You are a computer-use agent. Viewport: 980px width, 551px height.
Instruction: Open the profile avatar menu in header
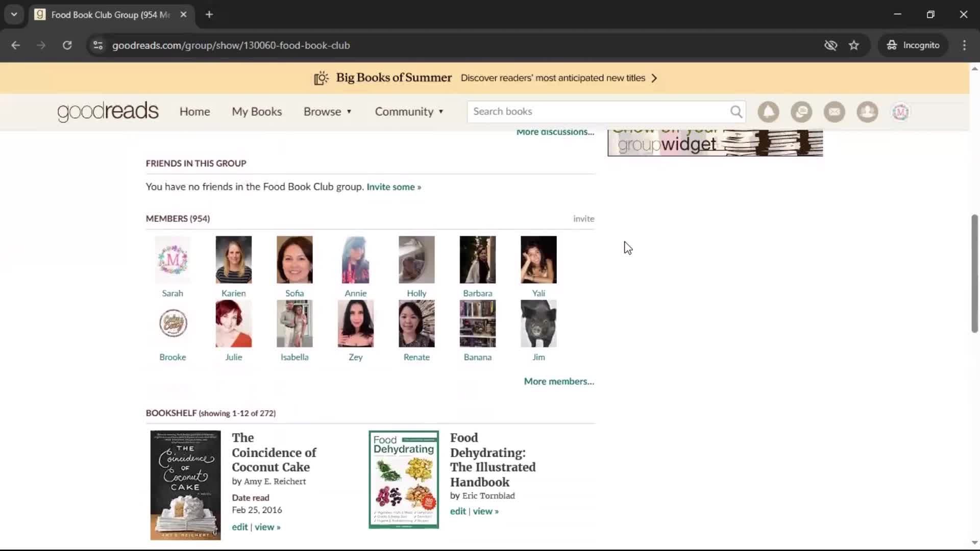(900, 112)
